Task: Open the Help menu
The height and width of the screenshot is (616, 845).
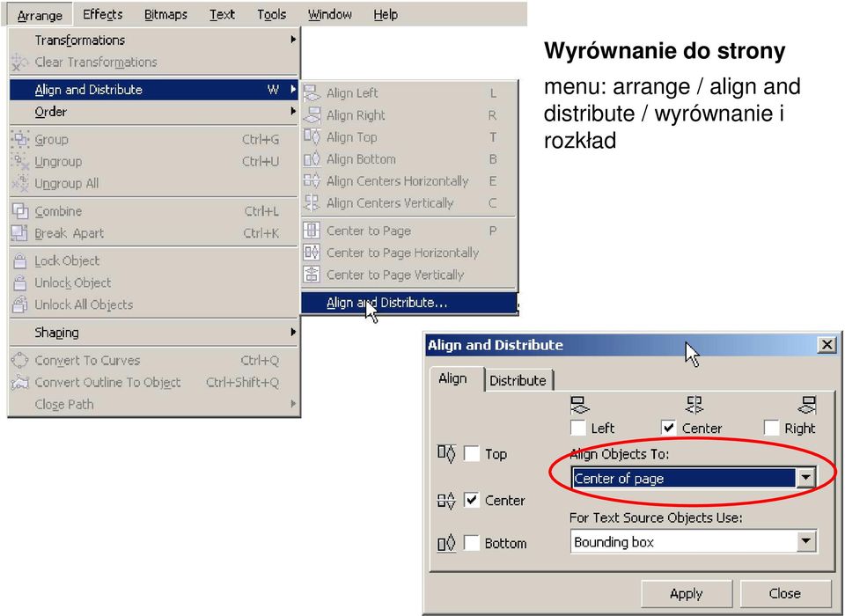Action: [x=386, y=15]
